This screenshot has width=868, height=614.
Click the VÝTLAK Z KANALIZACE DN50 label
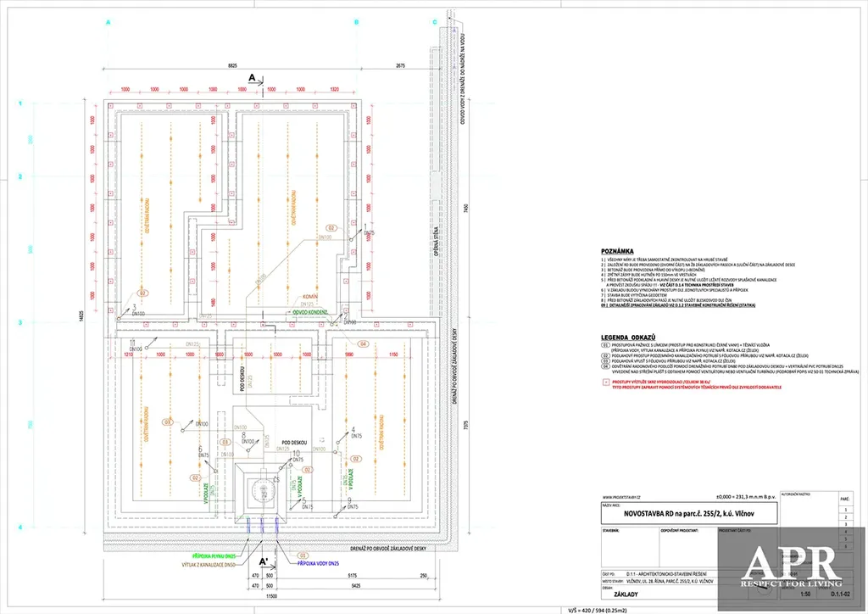(x=214, y=565)
